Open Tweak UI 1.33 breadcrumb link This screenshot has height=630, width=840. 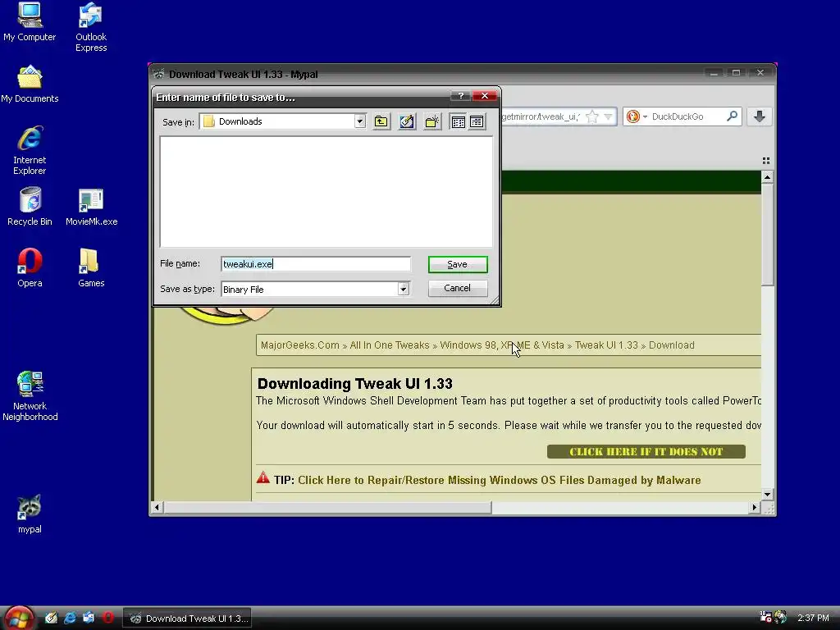(x=606, y=345)
